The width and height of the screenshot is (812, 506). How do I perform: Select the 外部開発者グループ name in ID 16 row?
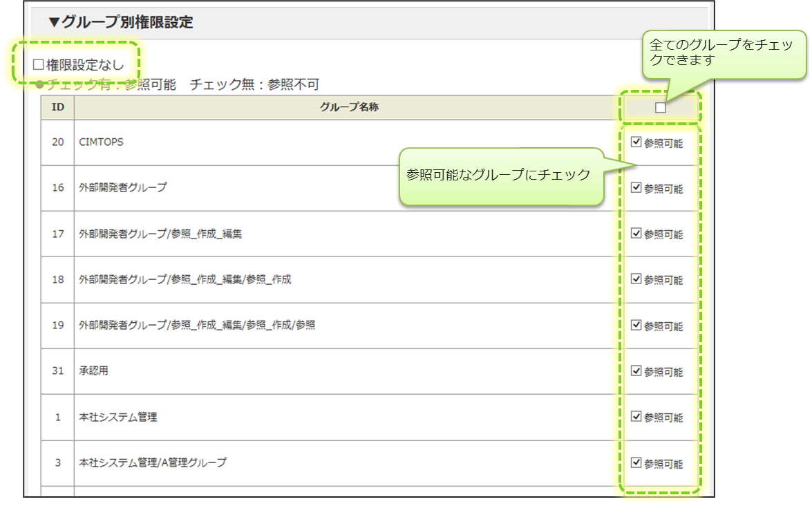(x=122, y=187)
